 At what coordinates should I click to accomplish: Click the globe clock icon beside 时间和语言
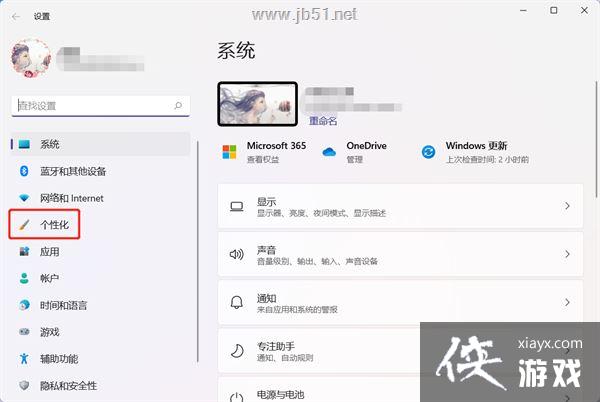click(24, 305)
